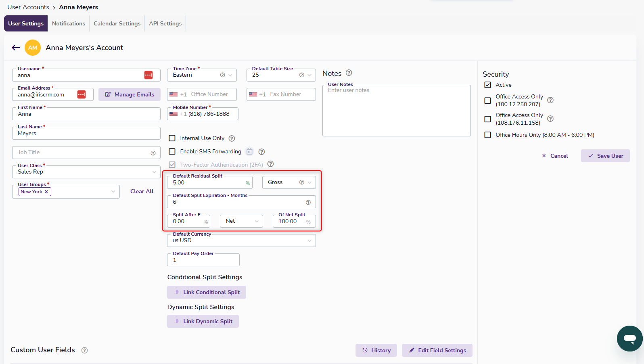Click US flag in Fax Number field
The image size is (644, 364).
coord(253,94)
